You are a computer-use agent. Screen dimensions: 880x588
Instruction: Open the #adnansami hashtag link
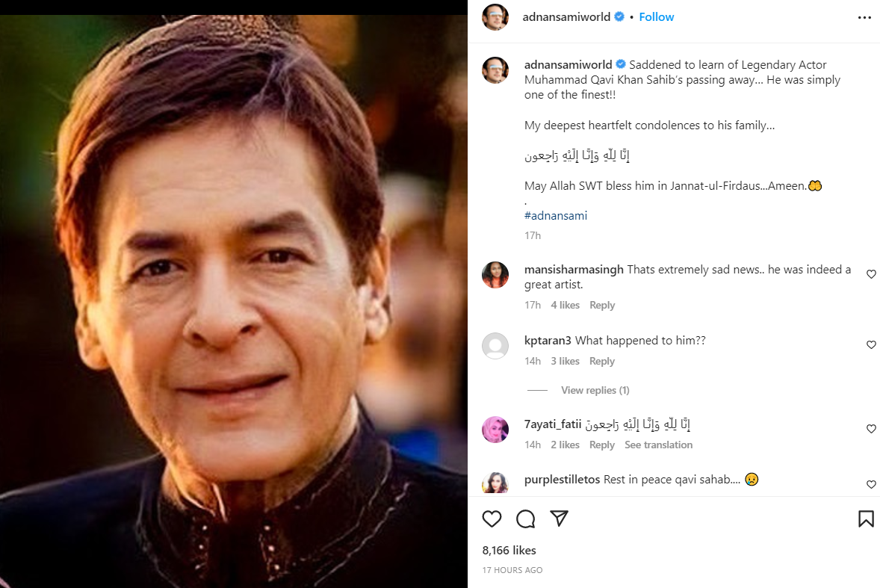(556, 215)
